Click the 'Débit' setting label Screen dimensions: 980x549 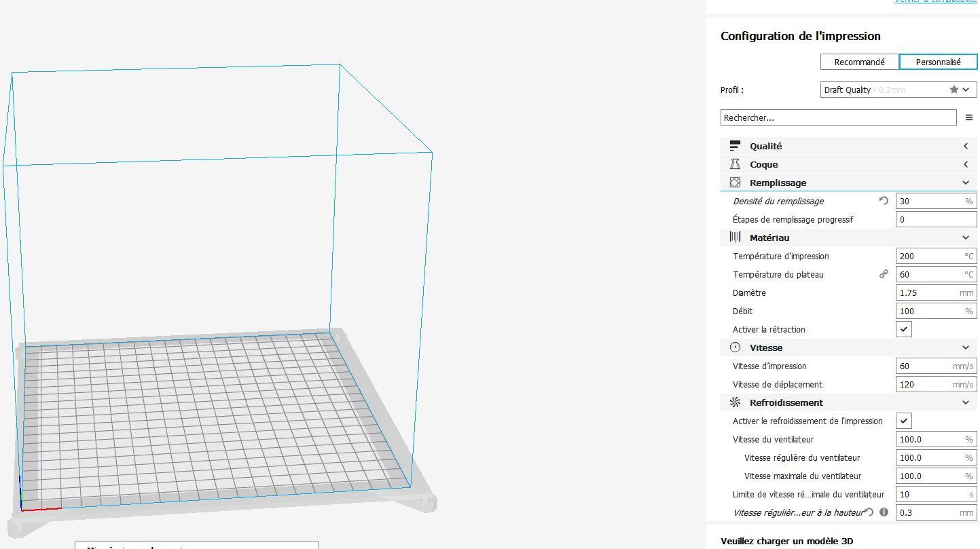(742, 311)
